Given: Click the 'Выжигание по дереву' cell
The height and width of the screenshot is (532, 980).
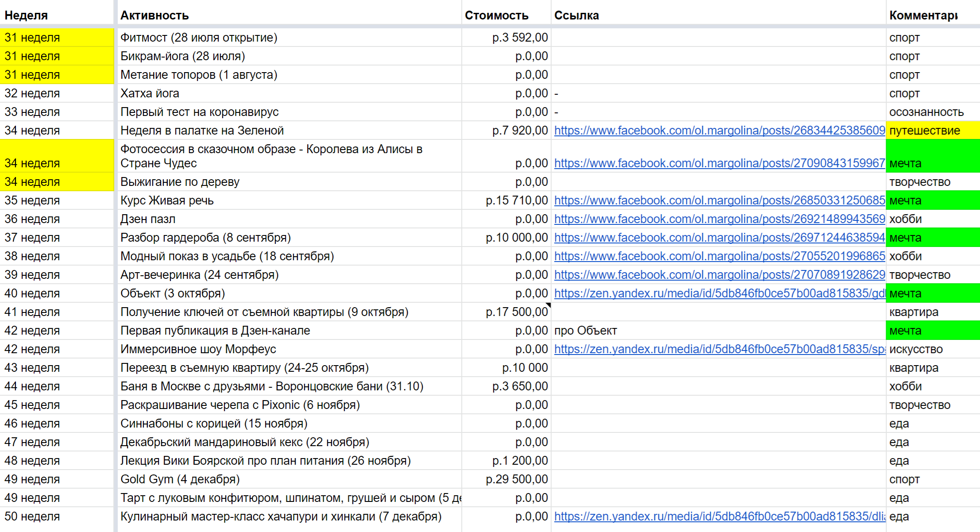Looking at the screenshot, I should [x=289, y=182].
